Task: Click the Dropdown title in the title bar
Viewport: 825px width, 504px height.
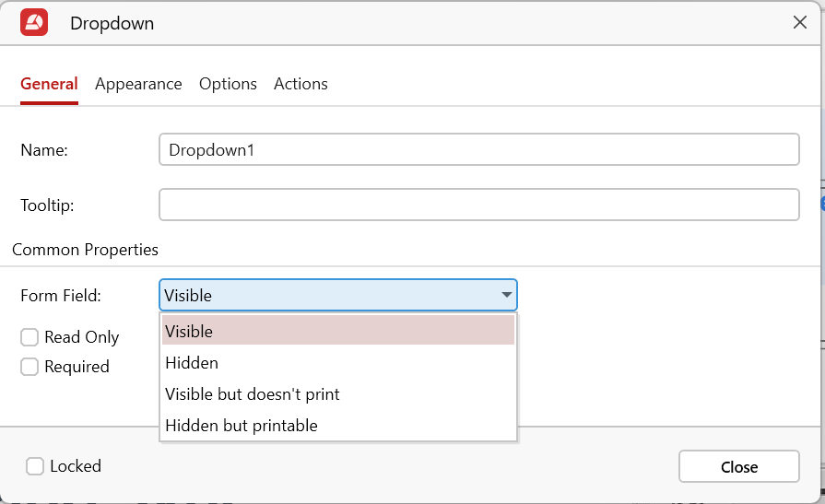Action: point(112,24)
